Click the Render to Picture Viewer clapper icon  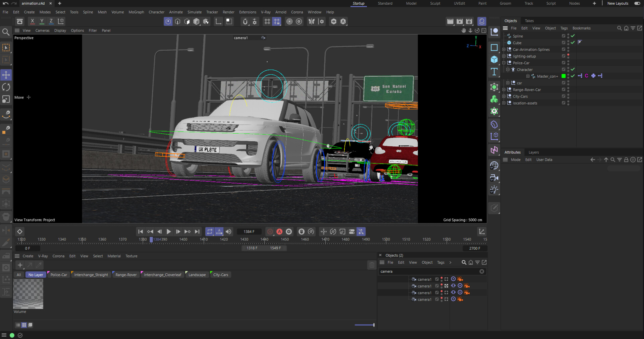460,21
